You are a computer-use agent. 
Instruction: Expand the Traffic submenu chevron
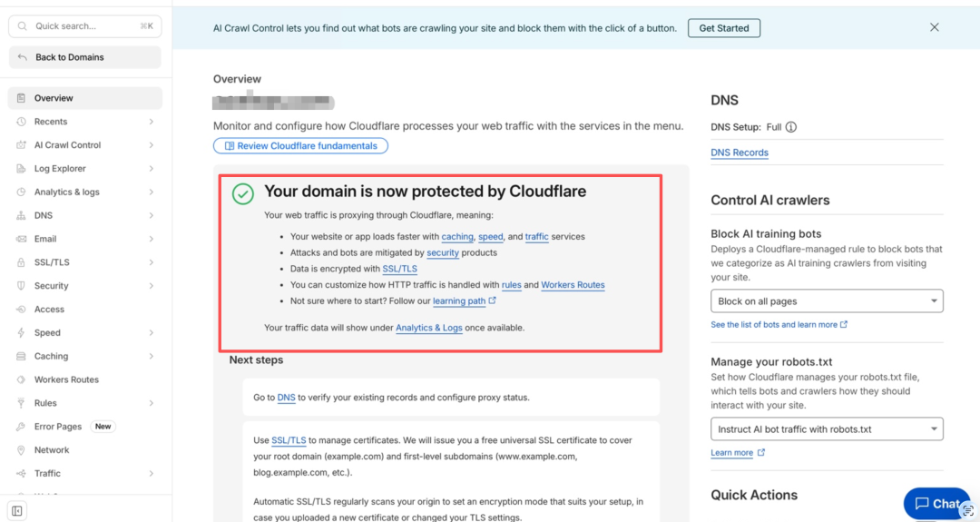(152, 473)
